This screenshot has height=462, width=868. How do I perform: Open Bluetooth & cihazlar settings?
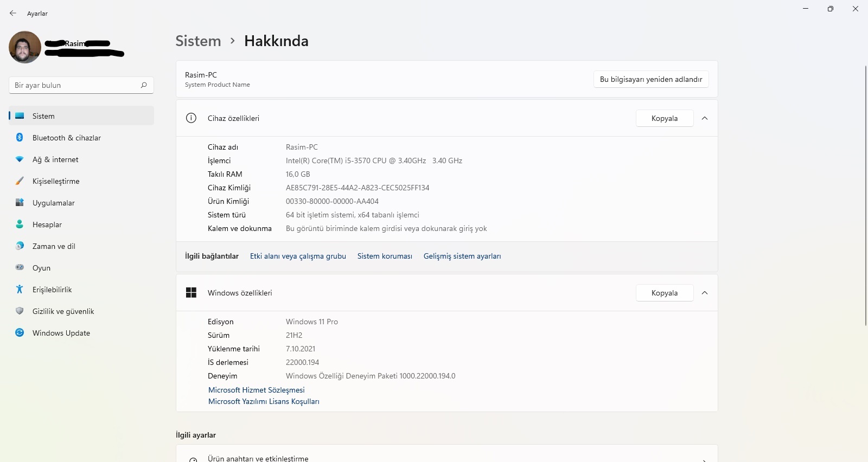point(81,138)
